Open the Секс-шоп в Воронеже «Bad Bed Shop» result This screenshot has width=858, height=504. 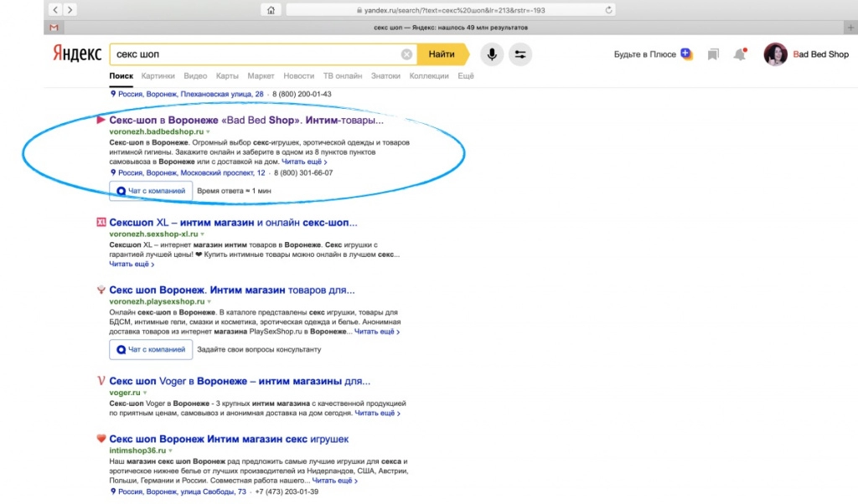coord(246,120)
